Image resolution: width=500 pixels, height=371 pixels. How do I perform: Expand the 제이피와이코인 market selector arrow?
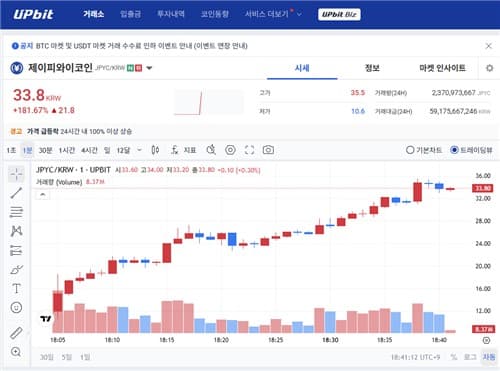149,68
